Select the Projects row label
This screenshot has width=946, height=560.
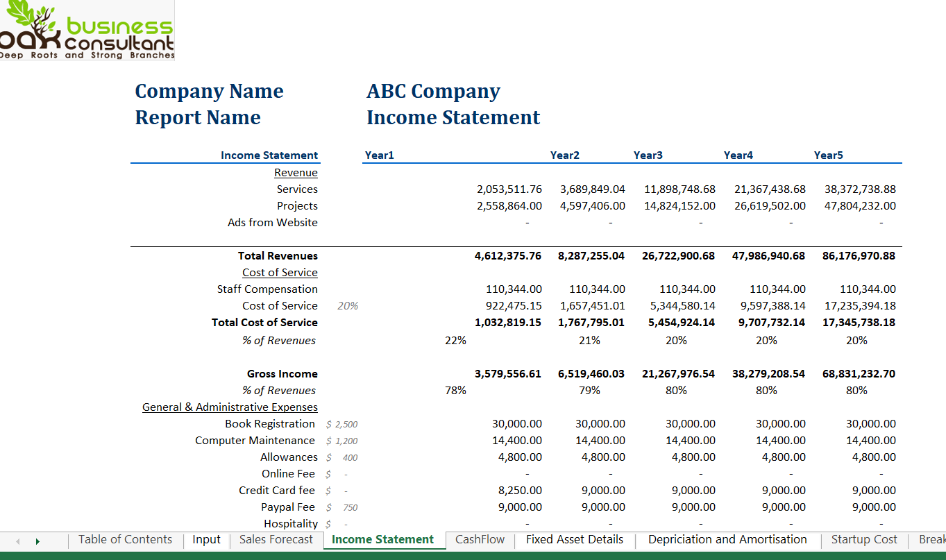(297, 206)
